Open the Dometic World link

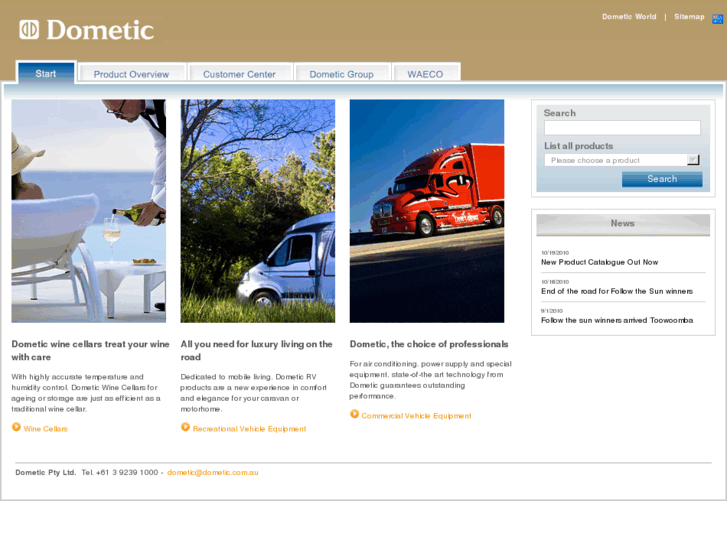point(629,17)
